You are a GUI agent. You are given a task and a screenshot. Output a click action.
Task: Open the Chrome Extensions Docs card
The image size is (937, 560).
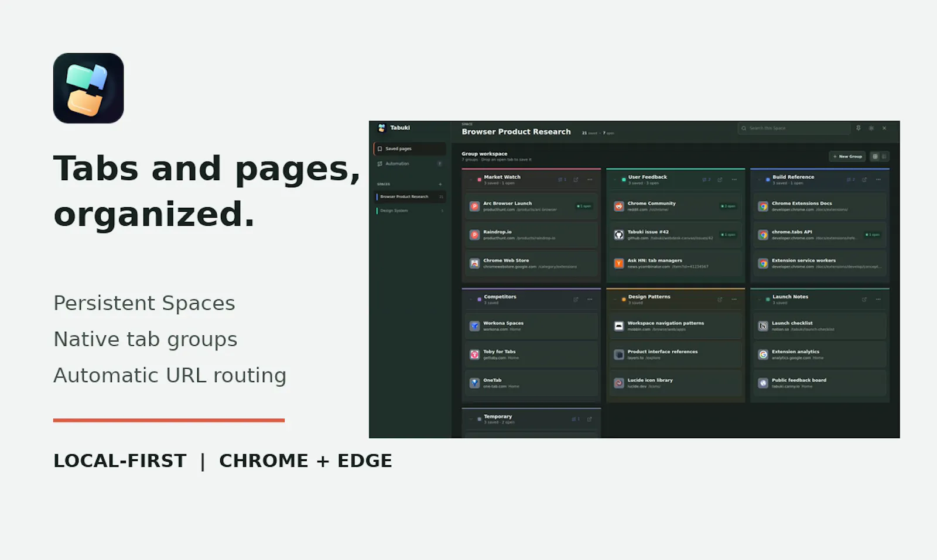[820, 206]
